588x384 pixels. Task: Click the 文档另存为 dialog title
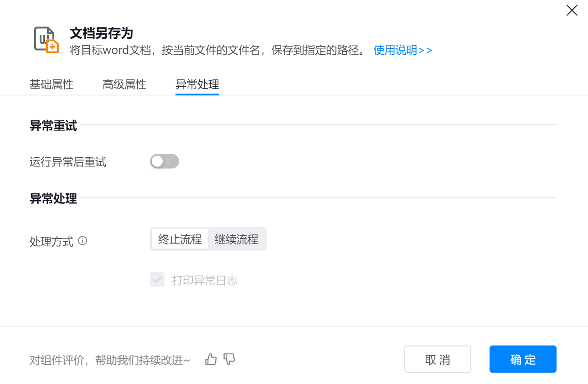click(x=101, y=33)
